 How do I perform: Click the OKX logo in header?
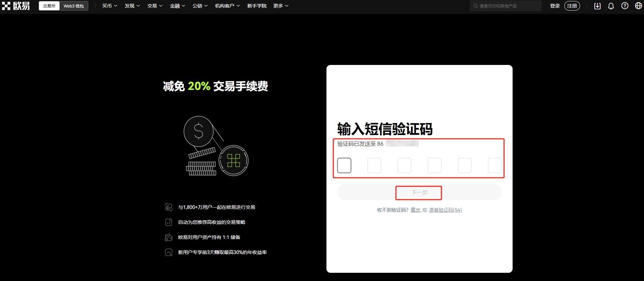16,6
